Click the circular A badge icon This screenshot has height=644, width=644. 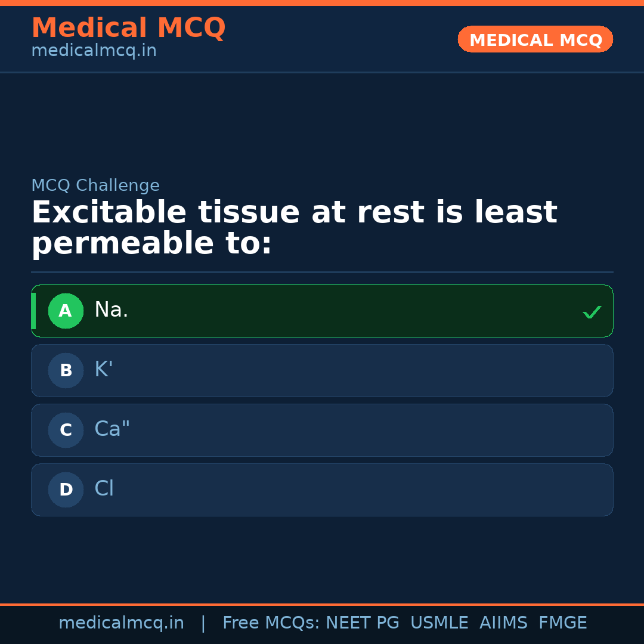pos(66,311)
